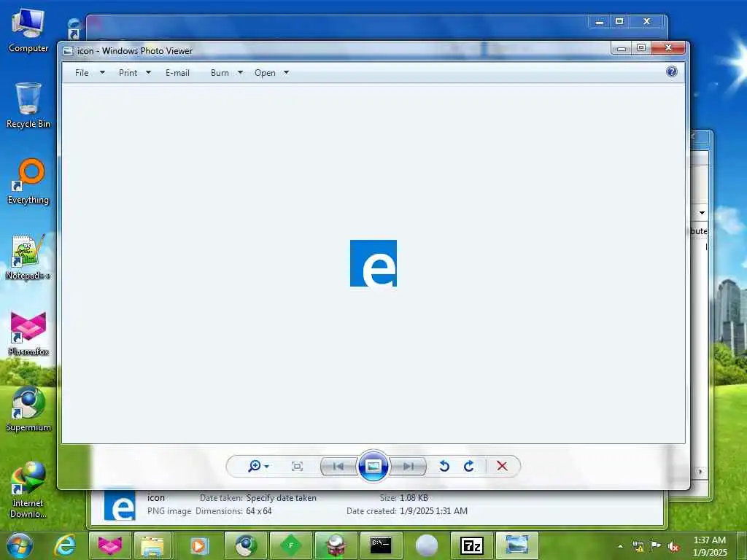Viewport: 747px width, 560px height.
Task: Click the taskbar clock showing 1:37 AM
Action: [x=710, y=546]
